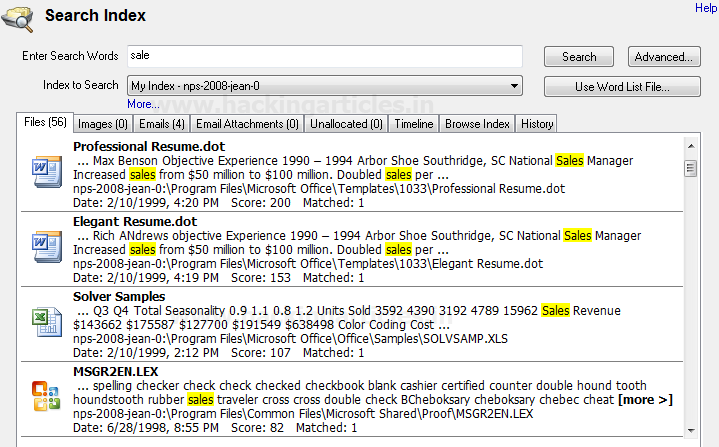Show the History tab

point(537,124)
